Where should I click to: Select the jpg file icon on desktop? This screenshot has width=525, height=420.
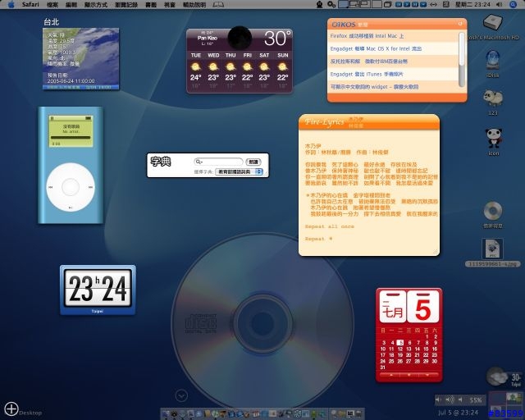pos(492,249)
